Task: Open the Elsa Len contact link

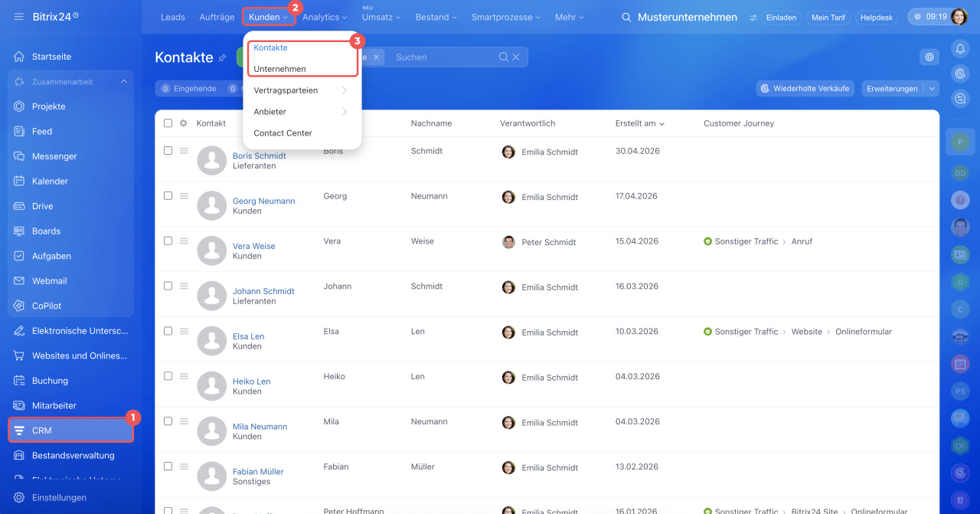Action: [x=248, y=337]
